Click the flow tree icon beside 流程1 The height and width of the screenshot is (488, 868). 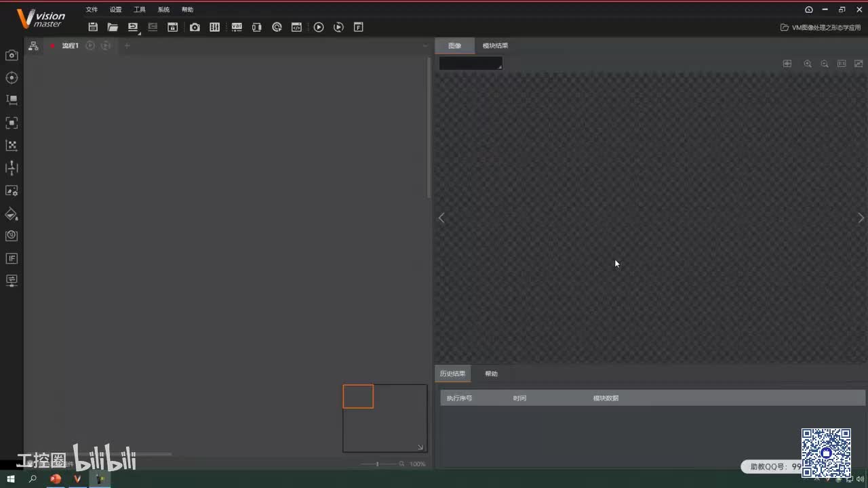pos(33,45)
